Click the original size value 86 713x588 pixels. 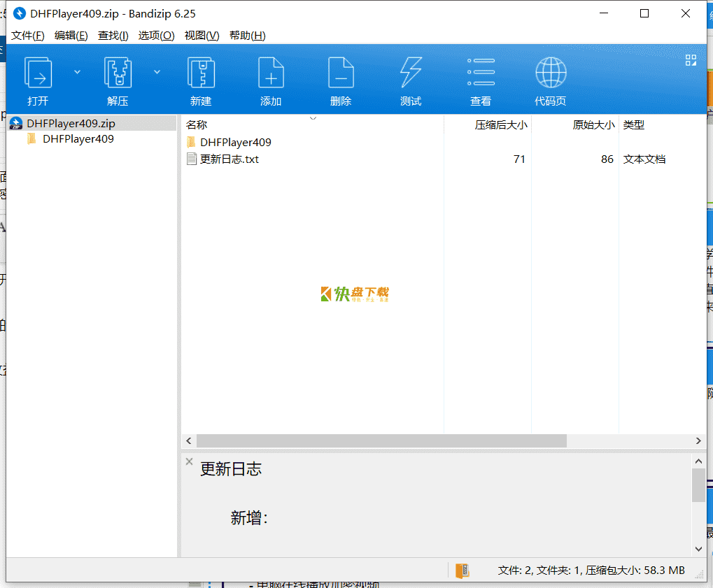tap(607, 159)
